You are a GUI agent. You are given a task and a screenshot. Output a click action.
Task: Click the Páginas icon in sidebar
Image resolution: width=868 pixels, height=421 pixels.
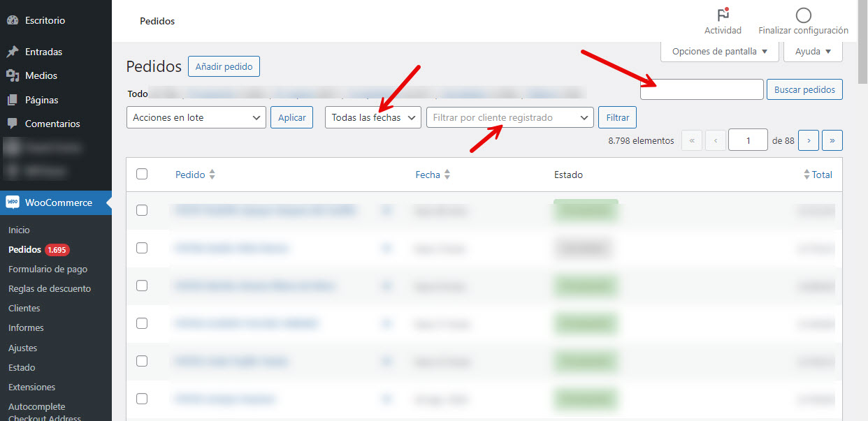(x=12, y=100)
